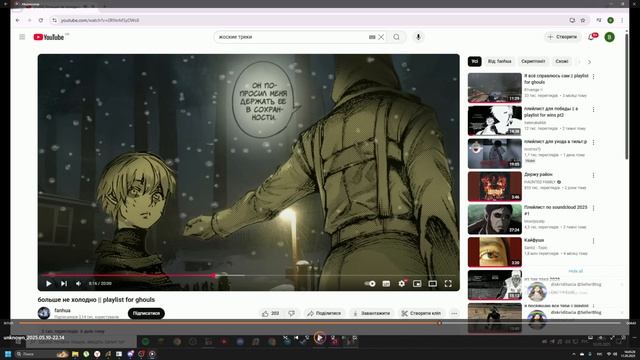Enter fullscreen in YouTube player
The width and height of the screenshot is (640, 360).
pos(448,283)
